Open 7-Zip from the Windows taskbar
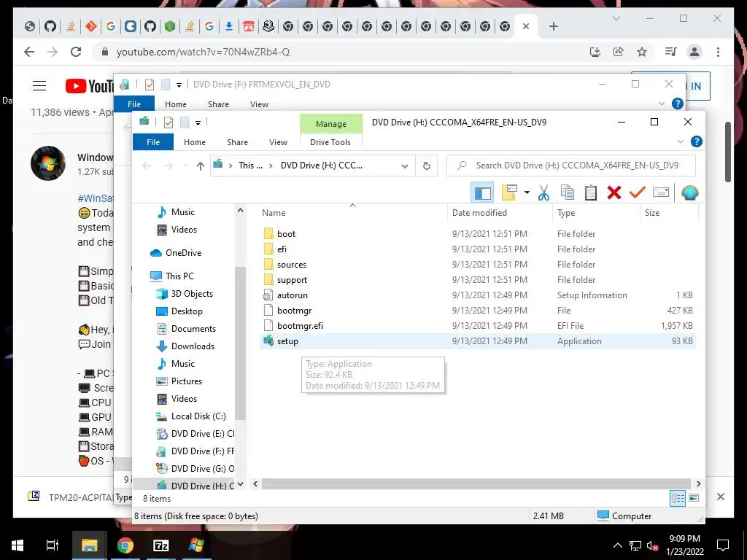The width and height of the screenshot is (747, 560). pyautogui.click(x=160, y=545)
